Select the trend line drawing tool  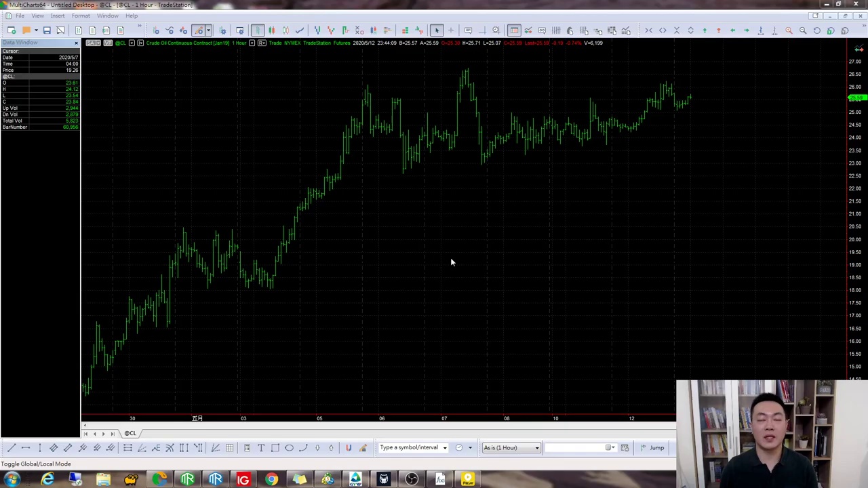coord(12,448)
